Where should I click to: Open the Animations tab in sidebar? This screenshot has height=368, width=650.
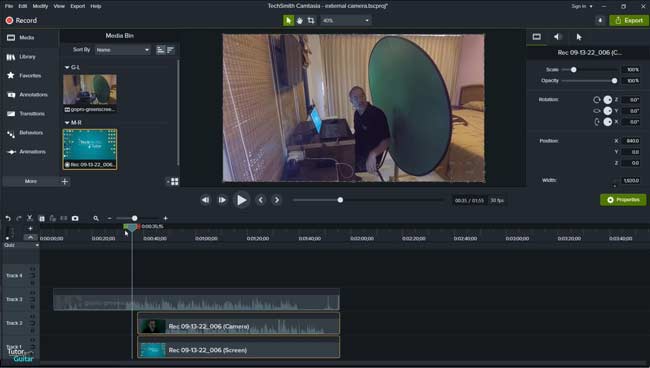pyautogui.click(x=26, y=152)
